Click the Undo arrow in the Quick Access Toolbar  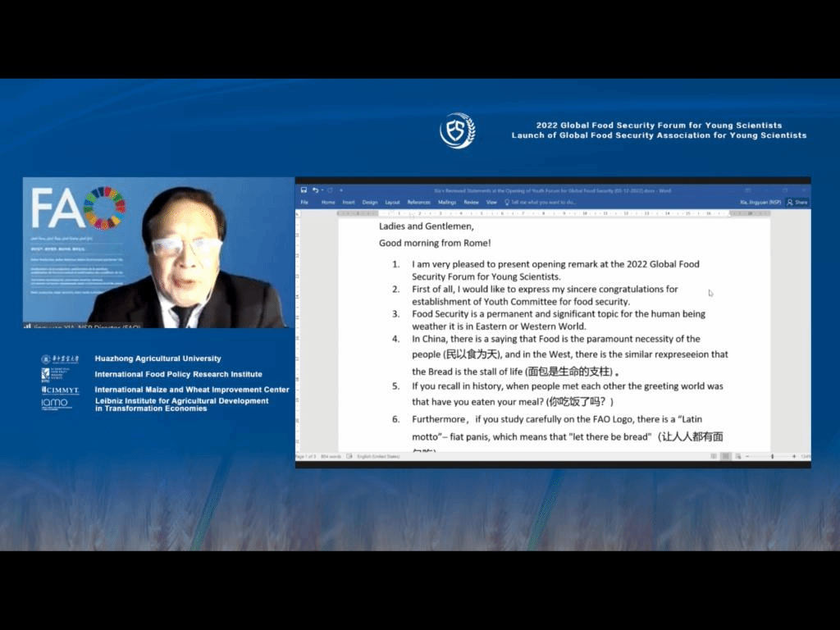point(315,190)
